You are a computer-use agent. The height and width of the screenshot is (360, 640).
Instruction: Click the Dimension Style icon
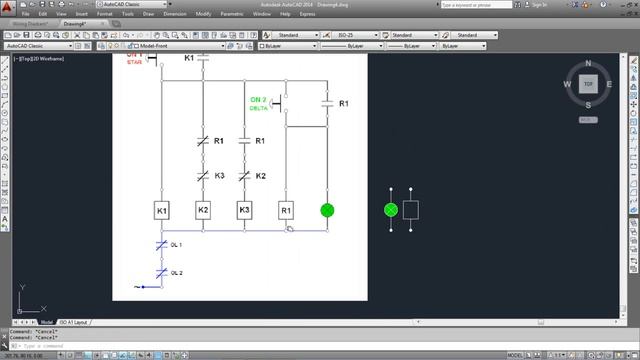326,36
